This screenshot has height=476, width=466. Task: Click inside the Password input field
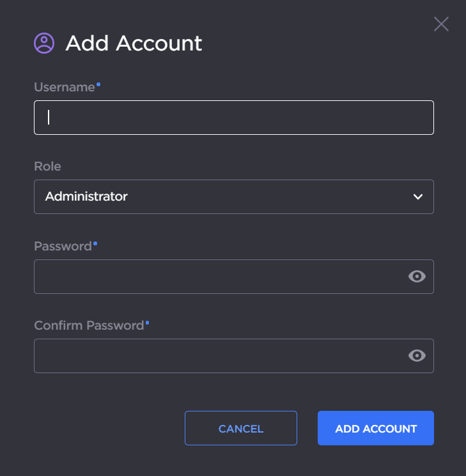(217, 276)
